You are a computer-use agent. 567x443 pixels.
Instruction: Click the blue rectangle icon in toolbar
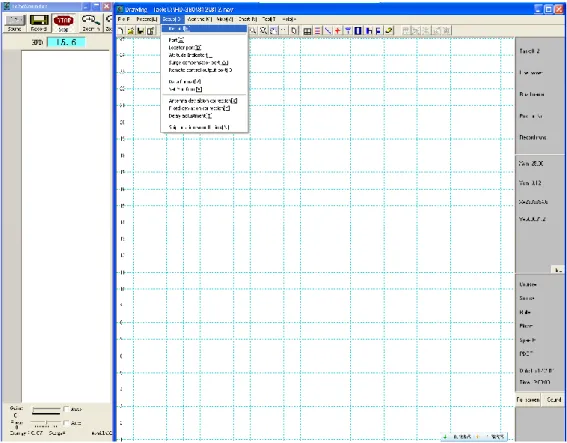click(358, 31)
